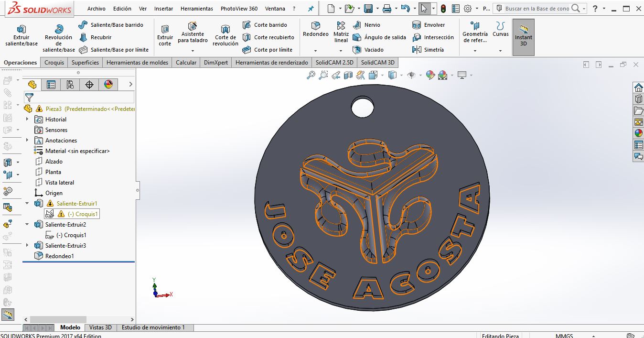The image size is (644, 338).
Task: Open the Curvas tool menu
Action: click(x=501, y=30)
